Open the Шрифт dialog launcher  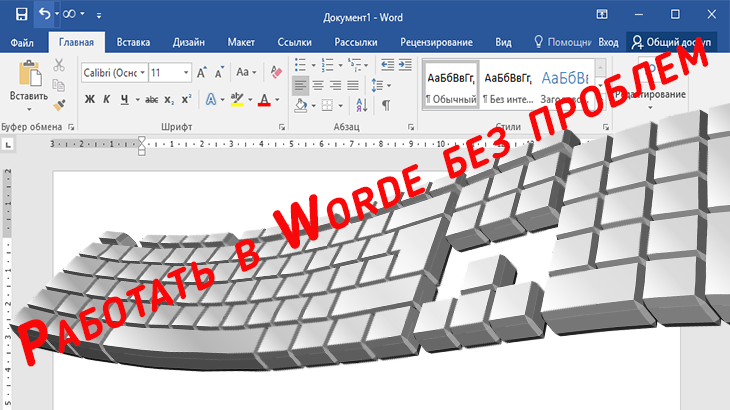(282, 127)
